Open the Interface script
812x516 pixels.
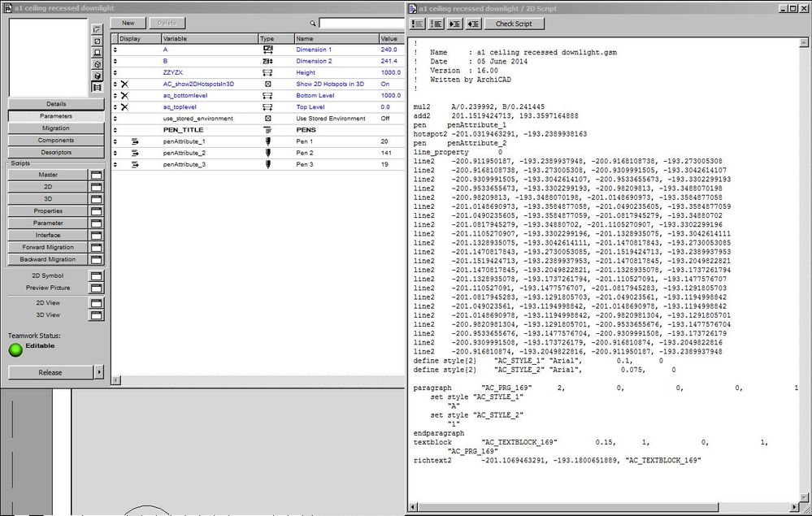pyautogui.click(x=48, y=235)
